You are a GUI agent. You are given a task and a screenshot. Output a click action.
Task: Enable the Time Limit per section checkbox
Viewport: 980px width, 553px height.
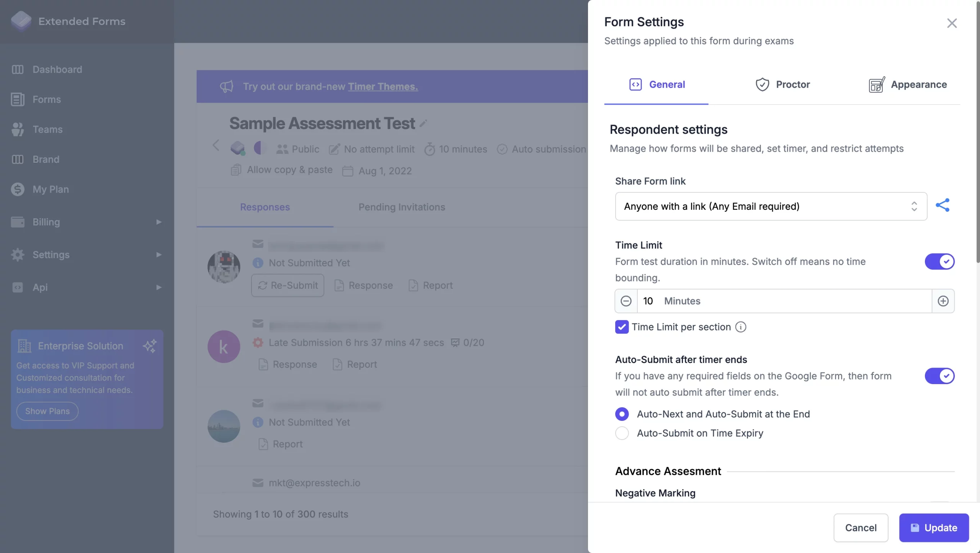[x=621, y=326]
